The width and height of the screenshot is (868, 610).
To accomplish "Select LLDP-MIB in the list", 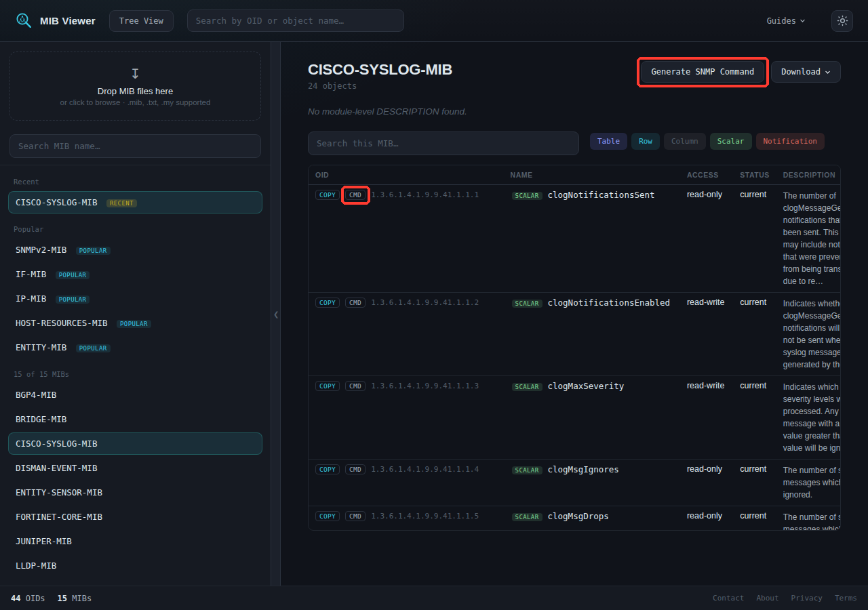I will click(x=135, y=566).
